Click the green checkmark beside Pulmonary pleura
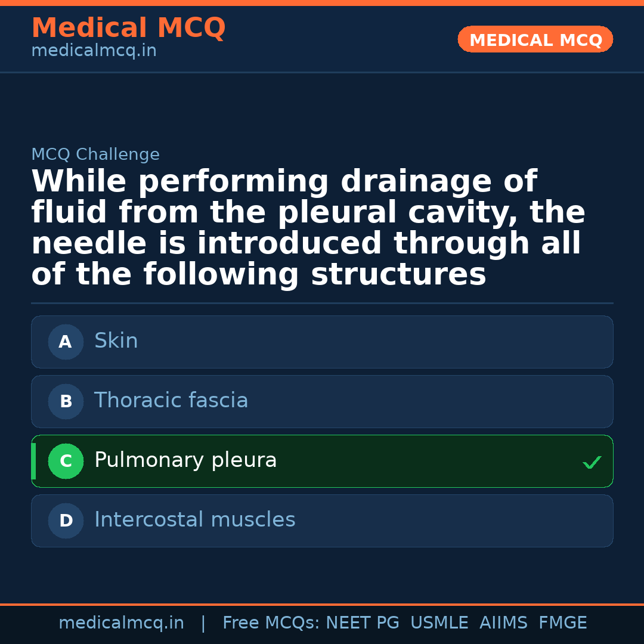 [x=592, y=462]
